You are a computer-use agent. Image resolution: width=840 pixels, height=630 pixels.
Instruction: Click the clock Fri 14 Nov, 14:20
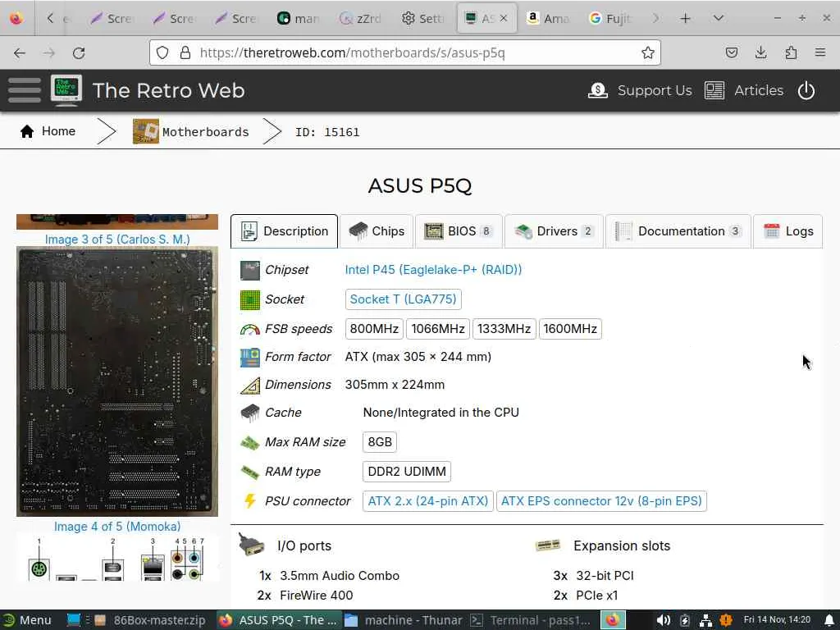click(777, 620)
